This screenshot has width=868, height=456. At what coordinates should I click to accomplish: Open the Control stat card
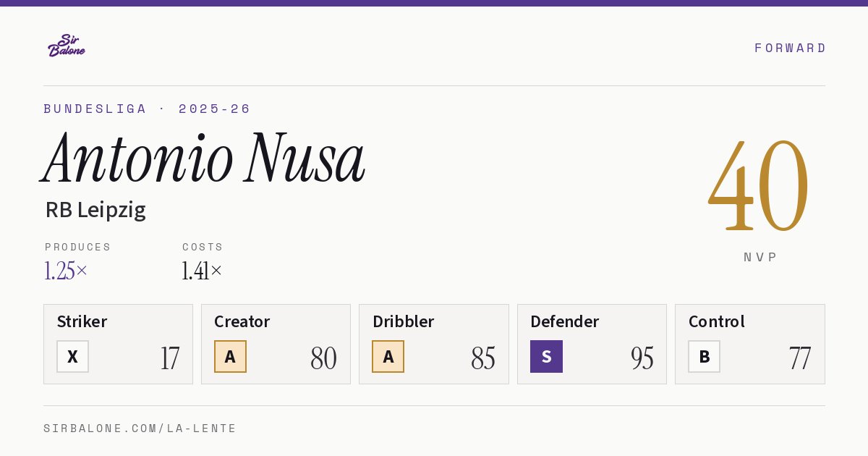[x=750, y=344]
